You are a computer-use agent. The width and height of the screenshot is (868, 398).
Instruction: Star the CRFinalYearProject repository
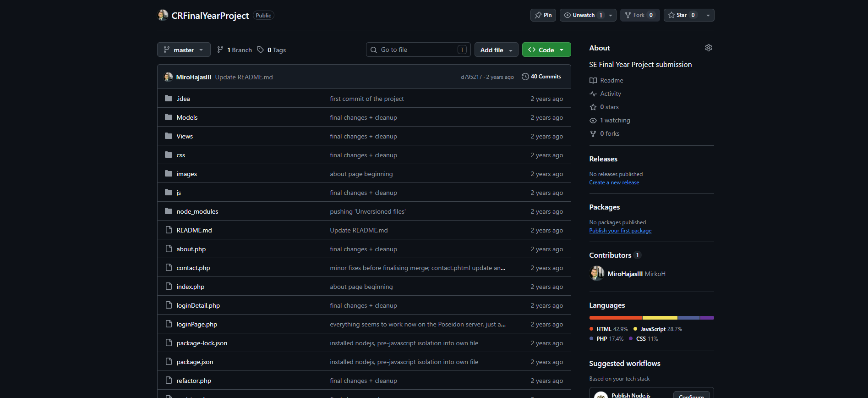pyautogui.click(x=682, y=15)
